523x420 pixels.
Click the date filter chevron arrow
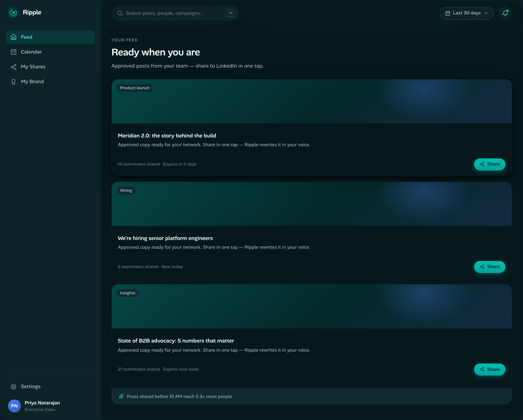(486, 13)
